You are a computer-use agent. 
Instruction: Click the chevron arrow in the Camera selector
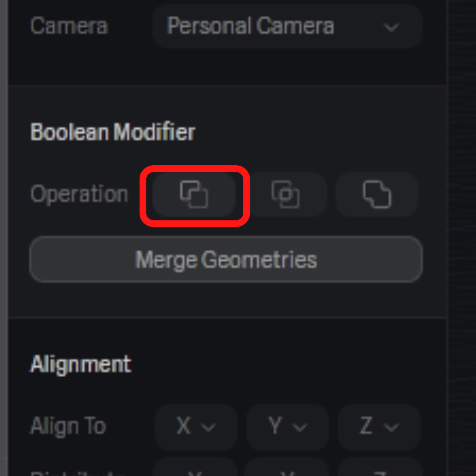click(x=391, y=28)
